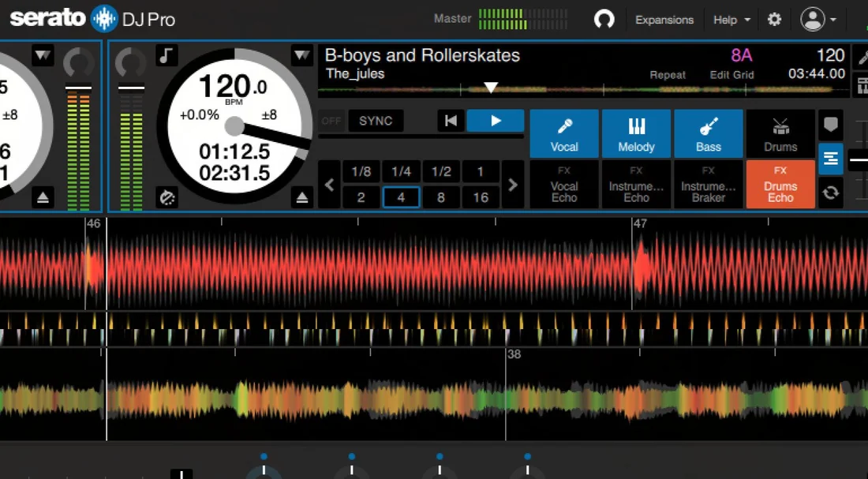Click the beat matching transient strip
The image size is (868, 479).
pos(434,329)
